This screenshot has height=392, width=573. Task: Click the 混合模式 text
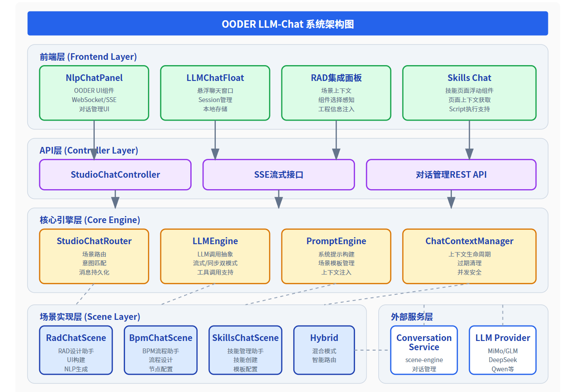pos(324,351)
